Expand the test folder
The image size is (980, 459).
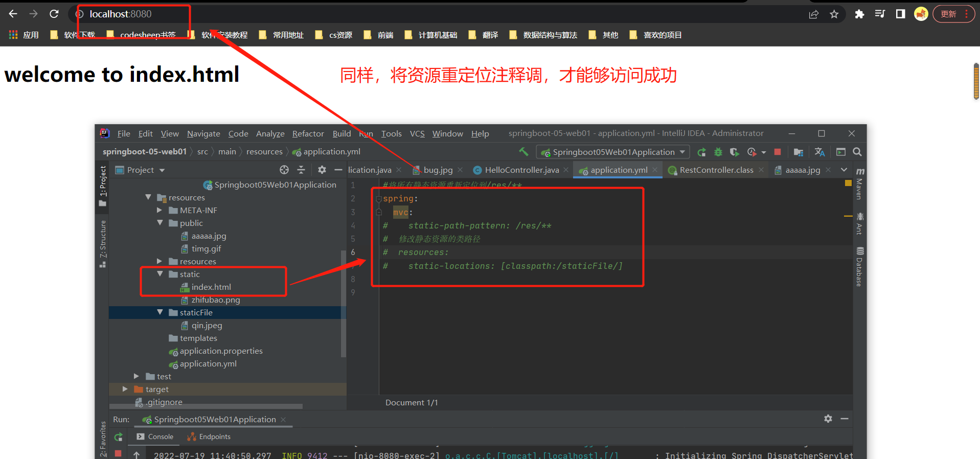point(136,376)
